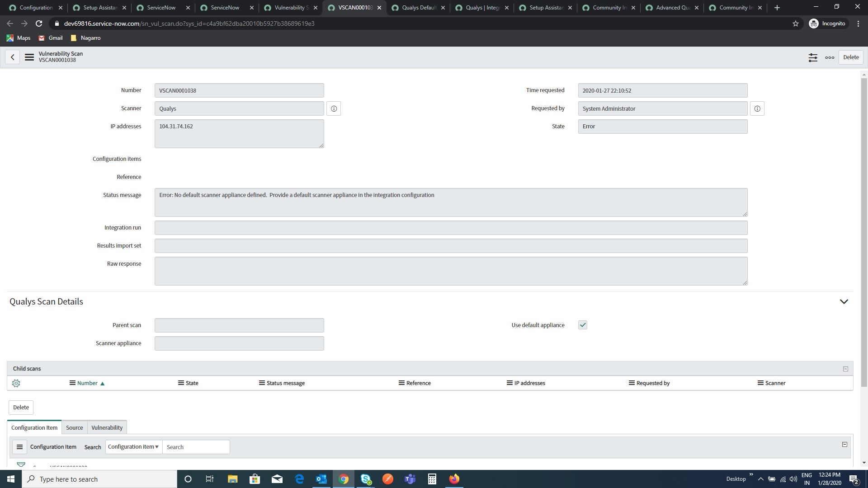Open Firefox from the taskbar
Viewport: 868px width, 488px height.
pos(454,479)
